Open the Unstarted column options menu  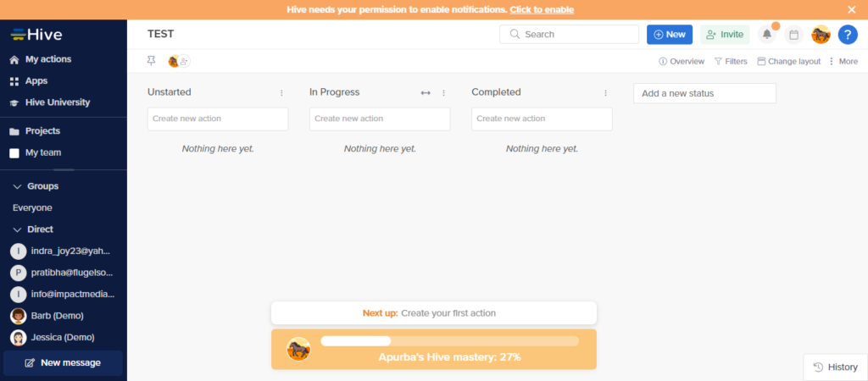pyautogui.click(x=281, y=92)
